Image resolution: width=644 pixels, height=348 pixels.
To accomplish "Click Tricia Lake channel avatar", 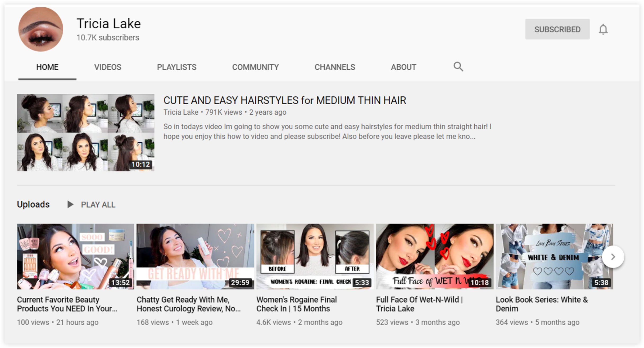I will point(40,29).
